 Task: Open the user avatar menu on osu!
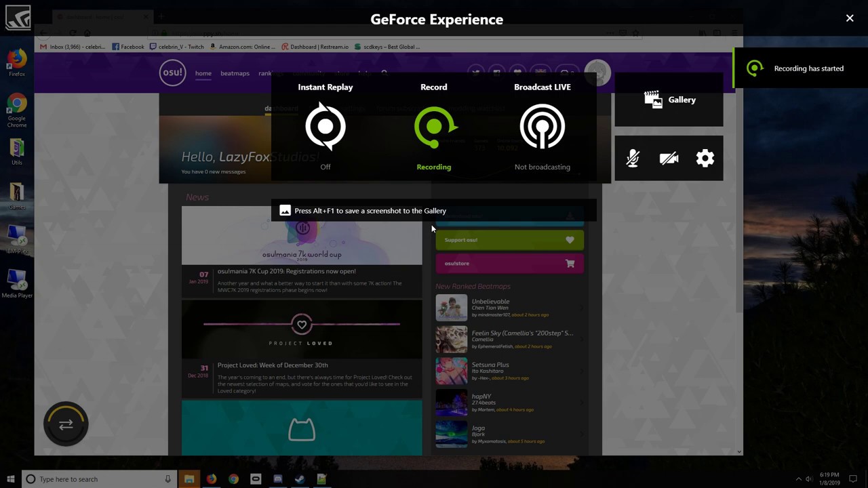pyautogui.click(x=597, y=73)
